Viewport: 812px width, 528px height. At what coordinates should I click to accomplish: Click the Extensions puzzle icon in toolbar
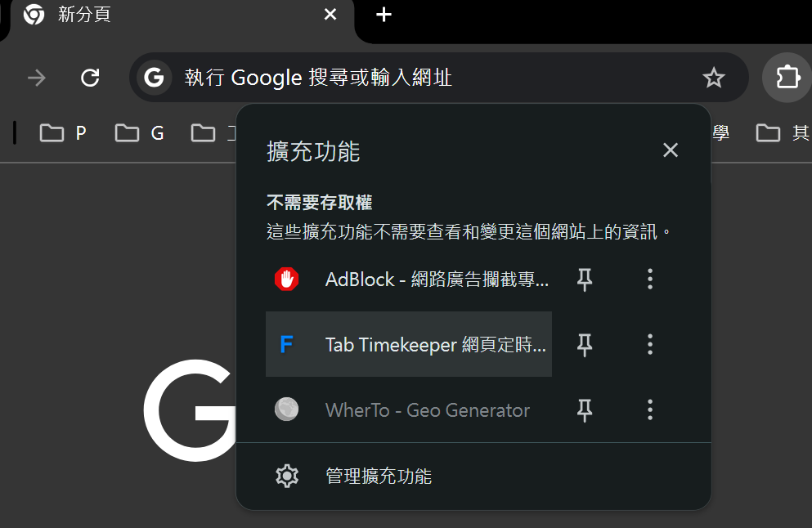click(787, 78)
